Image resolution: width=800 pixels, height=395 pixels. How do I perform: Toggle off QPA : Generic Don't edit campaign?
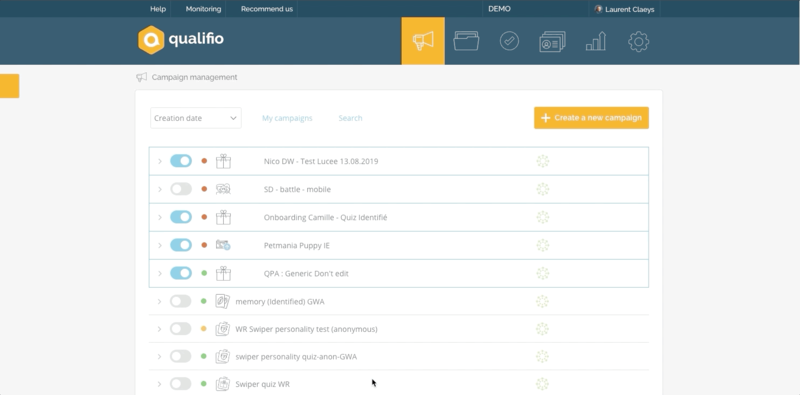point(181,274)
